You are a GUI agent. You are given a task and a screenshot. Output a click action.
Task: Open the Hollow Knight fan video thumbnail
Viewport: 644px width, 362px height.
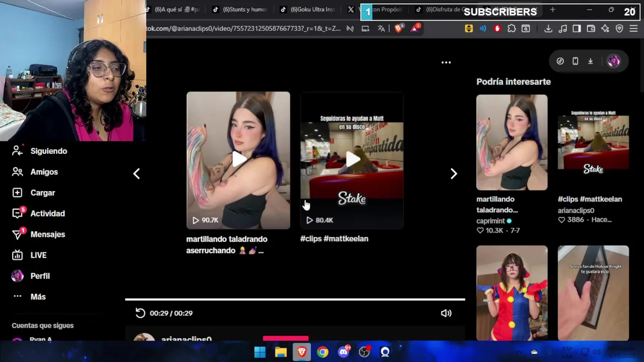click(593, 293)
